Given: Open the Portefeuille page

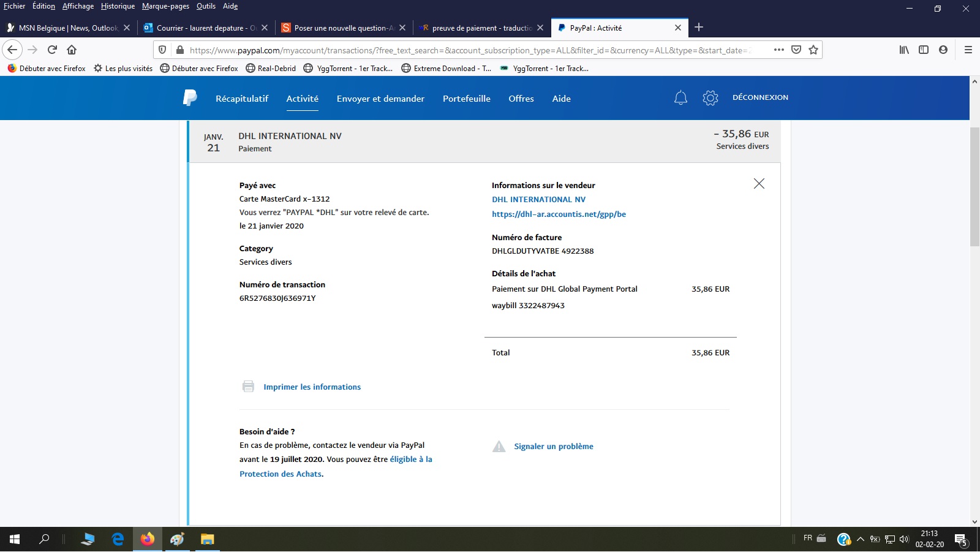Looking at the screenshot, I should tap(467, 99).
